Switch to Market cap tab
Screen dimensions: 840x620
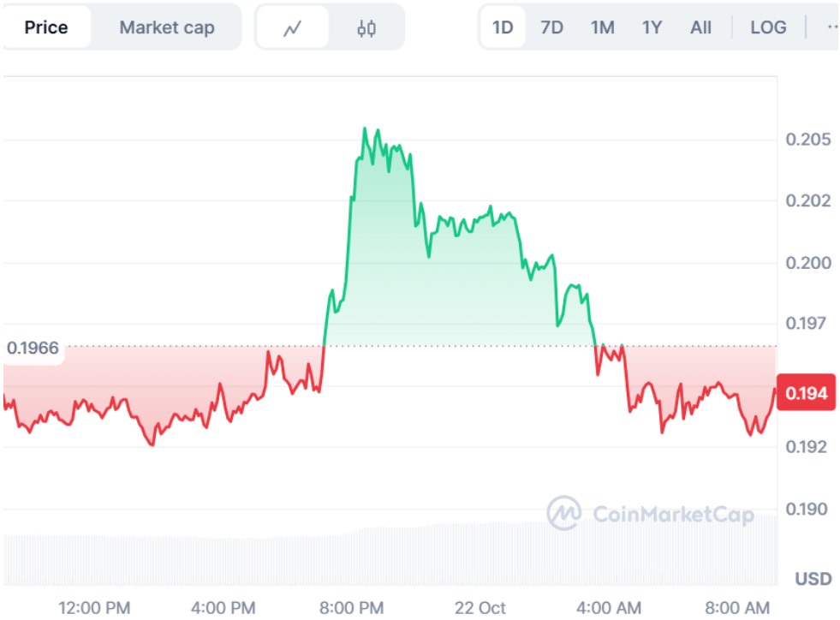coord(166,27)
